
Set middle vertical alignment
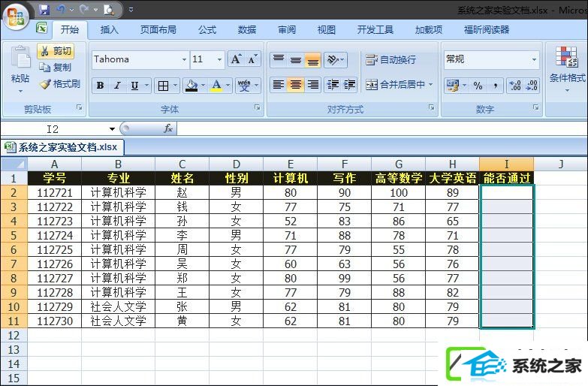296,59
